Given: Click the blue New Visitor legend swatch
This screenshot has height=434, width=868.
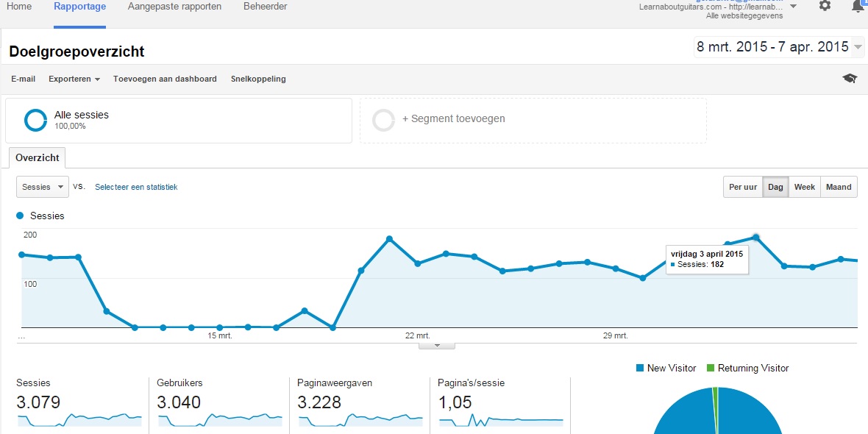Looking at the screenshot, I should (640, 368).
